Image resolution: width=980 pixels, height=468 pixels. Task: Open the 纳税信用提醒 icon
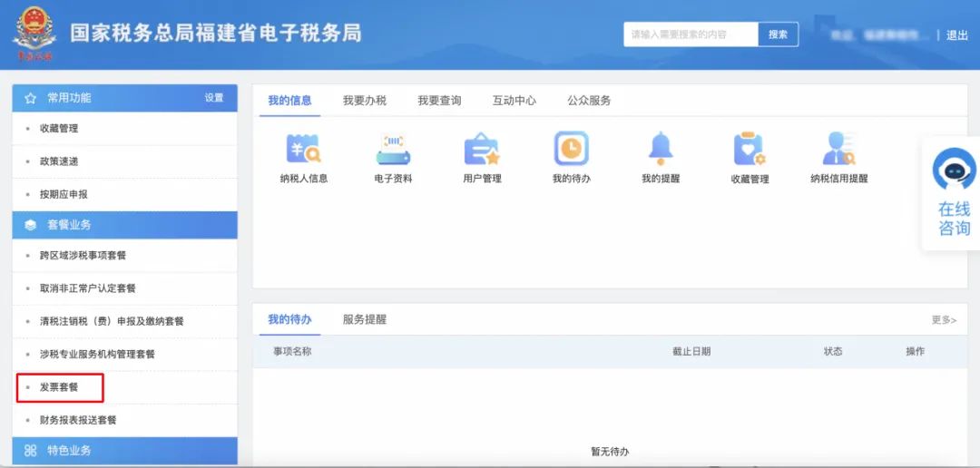(x=838, y=149)
